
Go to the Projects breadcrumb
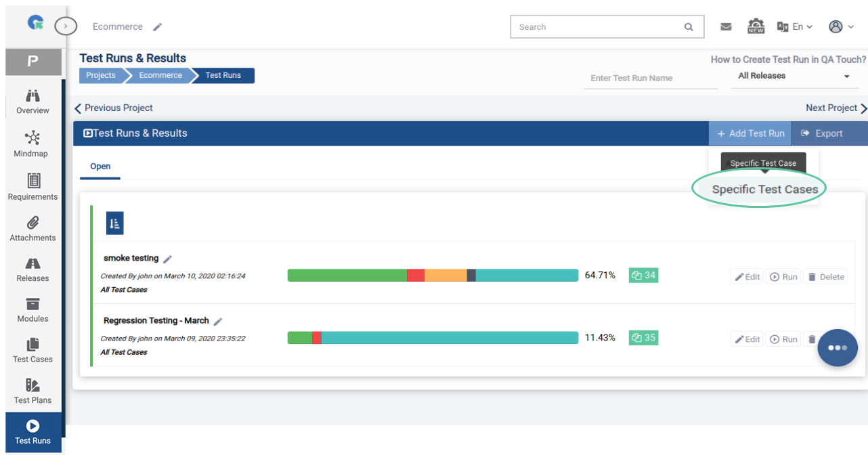pos(101,75)
